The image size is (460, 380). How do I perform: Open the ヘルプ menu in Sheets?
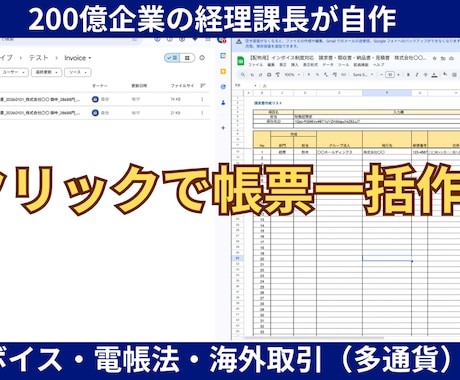pyautogui.click(x=378, y=65)
